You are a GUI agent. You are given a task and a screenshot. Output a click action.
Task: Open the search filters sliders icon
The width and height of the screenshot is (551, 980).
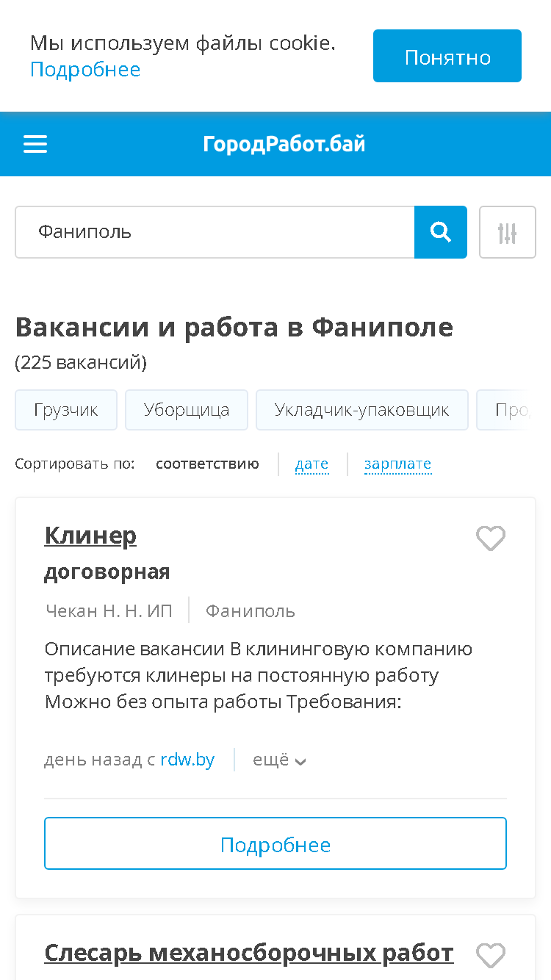[508, 232]
